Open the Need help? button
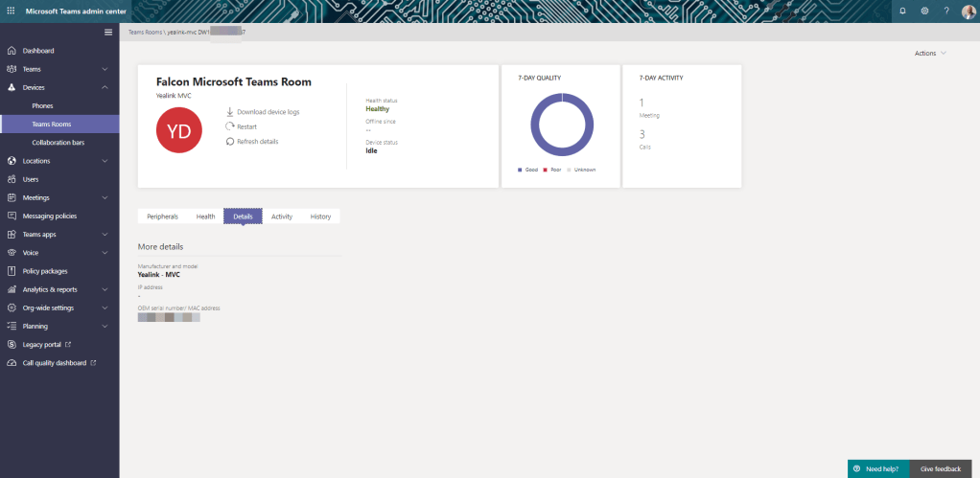The width and height of the screenshot is (980, 478). coord(877,468)
